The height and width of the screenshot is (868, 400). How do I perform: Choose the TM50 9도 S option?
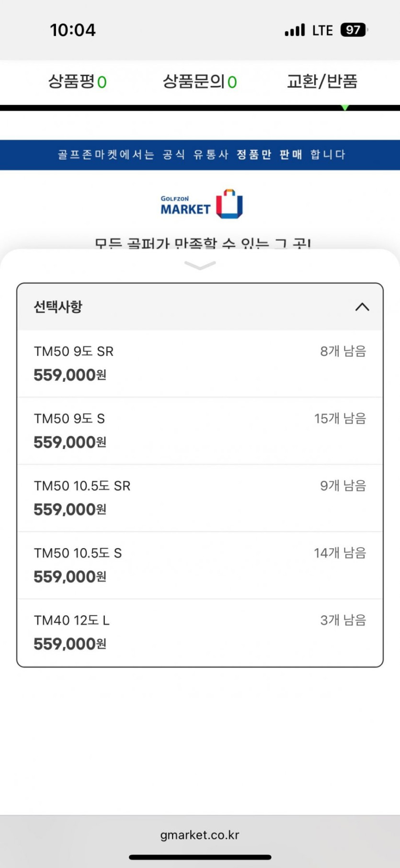[200, 431]
